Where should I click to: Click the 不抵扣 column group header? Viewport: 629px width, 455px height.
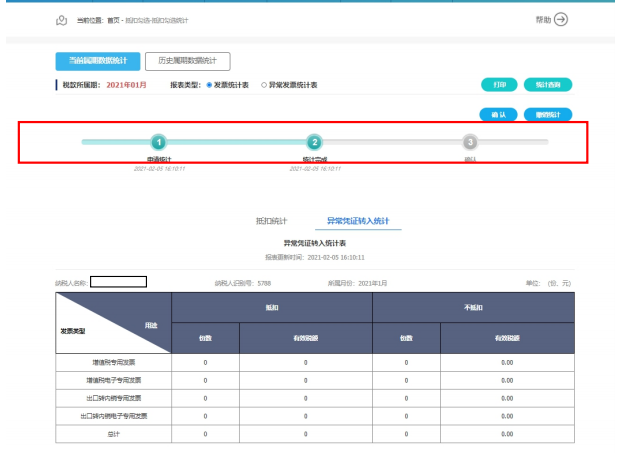click(x=473, y=307)
